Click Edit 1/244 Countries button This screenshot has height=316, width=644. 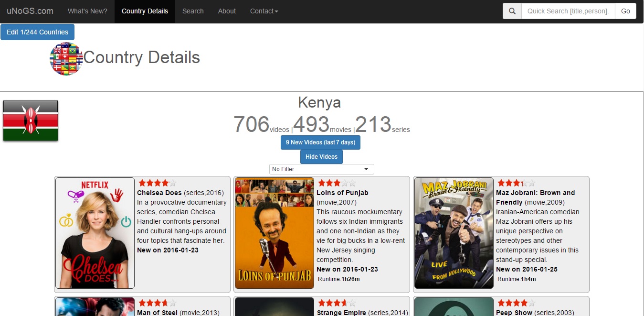pos(37,32)
